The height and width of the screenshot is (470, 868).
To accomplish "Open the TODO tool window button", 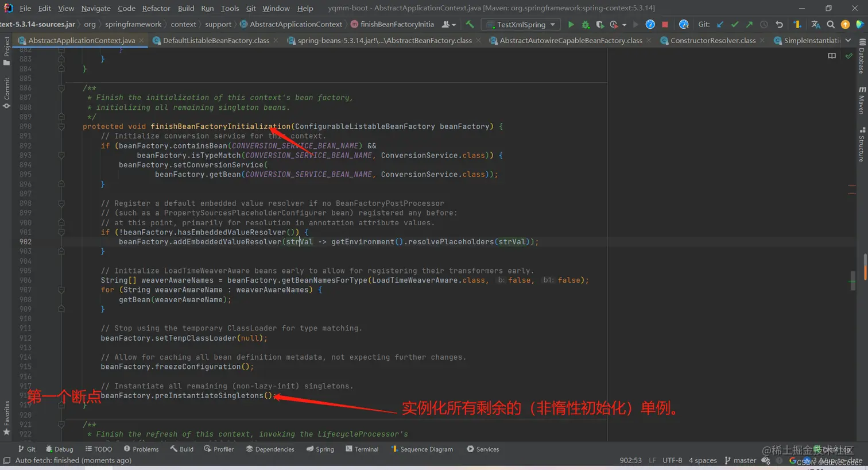I will 98,449.
